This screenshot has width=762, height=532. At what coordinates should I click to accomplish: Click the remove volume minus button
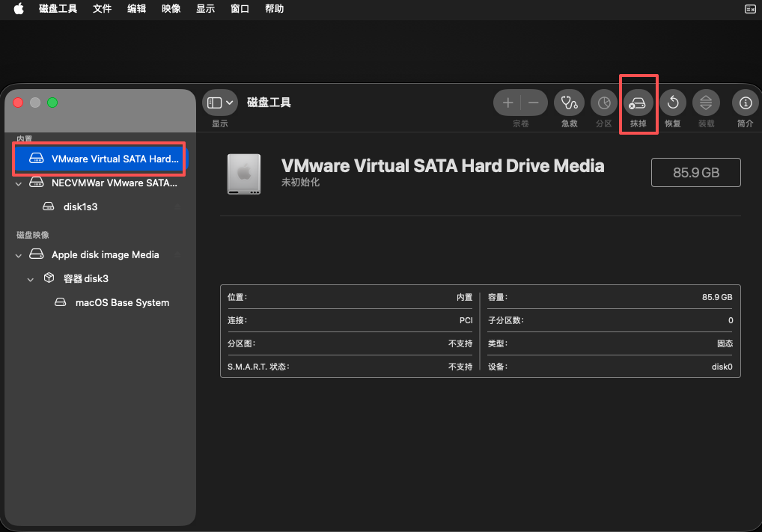coord(534,103)
